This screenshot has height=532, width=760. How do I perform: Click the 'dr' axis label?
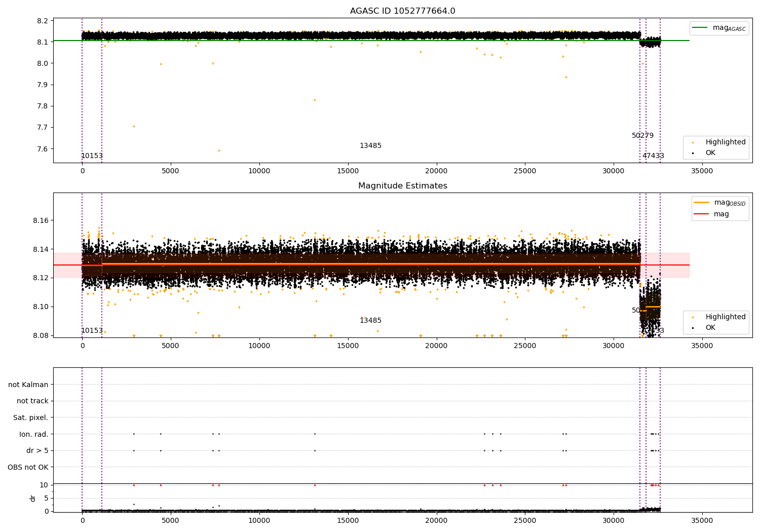point(33,498)
